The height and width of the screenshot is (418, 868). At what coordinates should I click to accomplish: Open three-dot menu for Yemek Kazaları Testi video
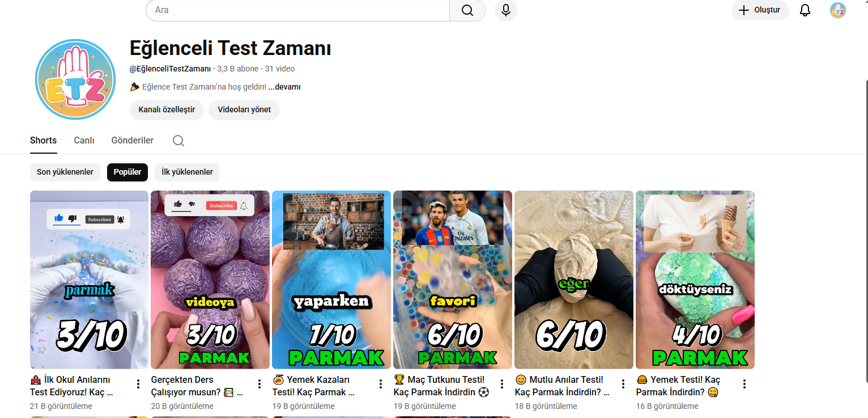tap(381, 384)
